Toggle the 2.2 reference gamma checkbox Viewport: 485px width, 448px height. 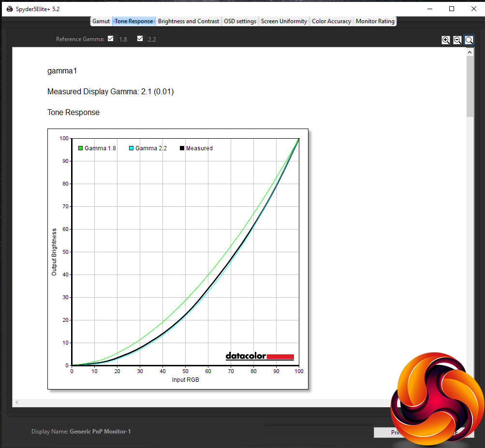pyautogui.click(x=140, y=39)
